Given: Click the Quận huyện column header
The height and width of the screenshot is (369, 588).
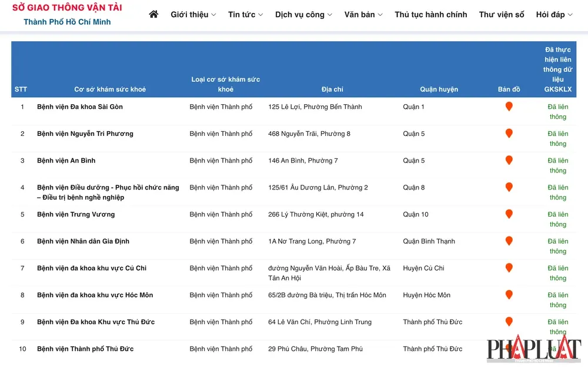Looking at the screenshot, I should (x=439, y=89).
